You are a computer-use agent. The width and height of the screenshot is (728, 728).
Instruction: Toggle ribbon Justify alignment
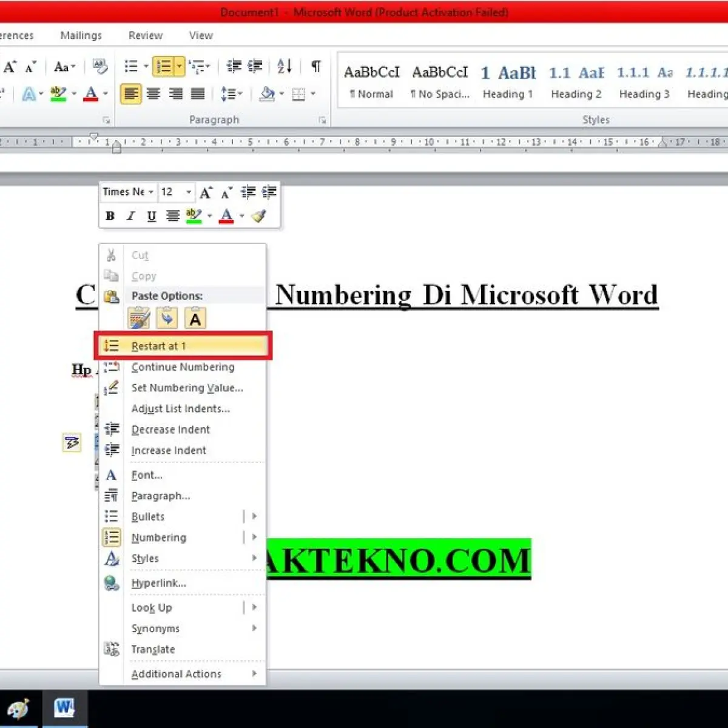click(x=198, y=94)
